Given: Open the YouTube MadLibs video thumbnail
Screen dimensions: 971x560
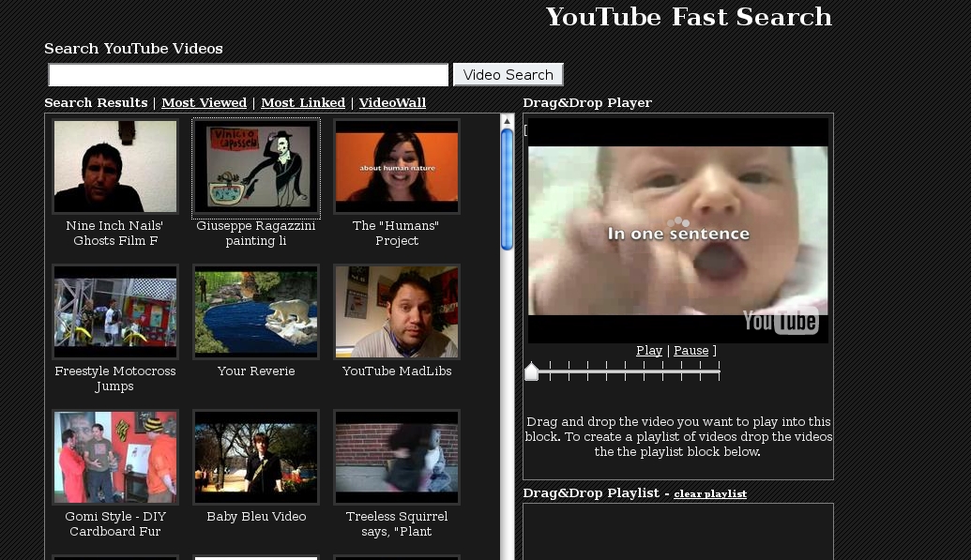Looking at the screenshot, I should click(x=397, y=311).
